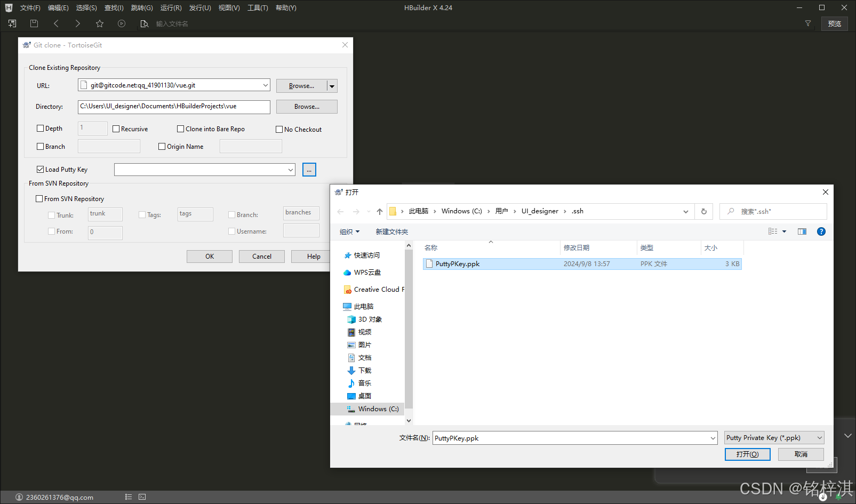Refresh the .ssh folder listing
Image resolution: width=856 pixels, height=504 pixels.
tap(704, 211)
